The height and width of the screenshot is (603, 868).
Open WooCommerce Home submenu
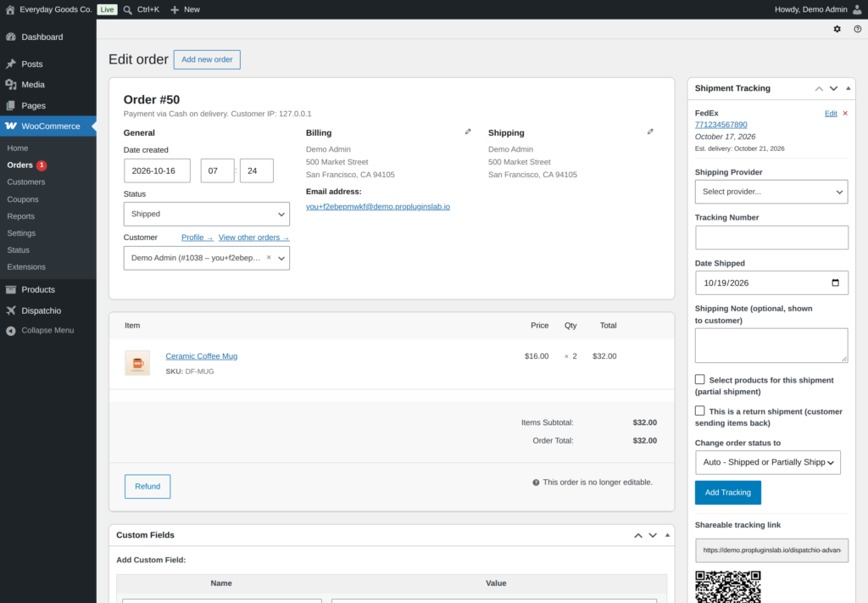[x=18, y=148]
